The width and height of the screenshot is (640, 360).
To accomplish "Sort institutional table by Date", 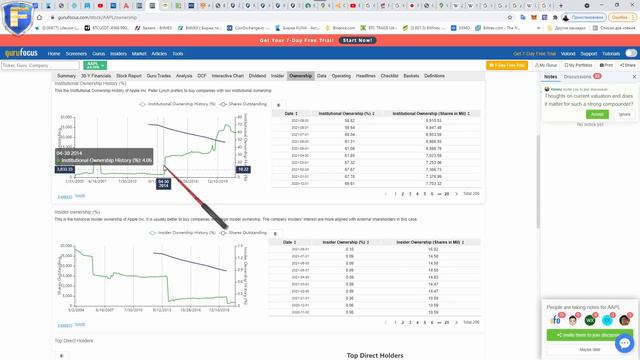I will pyautogui.click(x=291, y=113).
